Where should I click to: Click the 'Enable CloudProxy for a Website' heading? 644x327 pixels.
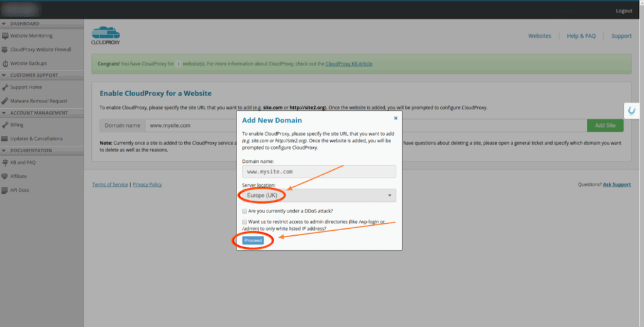pyautogui.click(x=156, y=94)
